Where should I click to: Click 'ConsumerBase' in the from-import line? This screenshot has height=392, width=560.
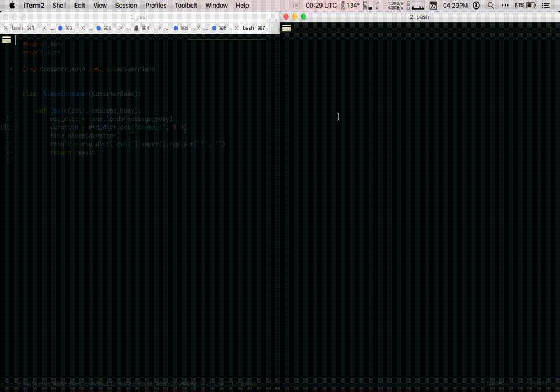coord(134,69)
